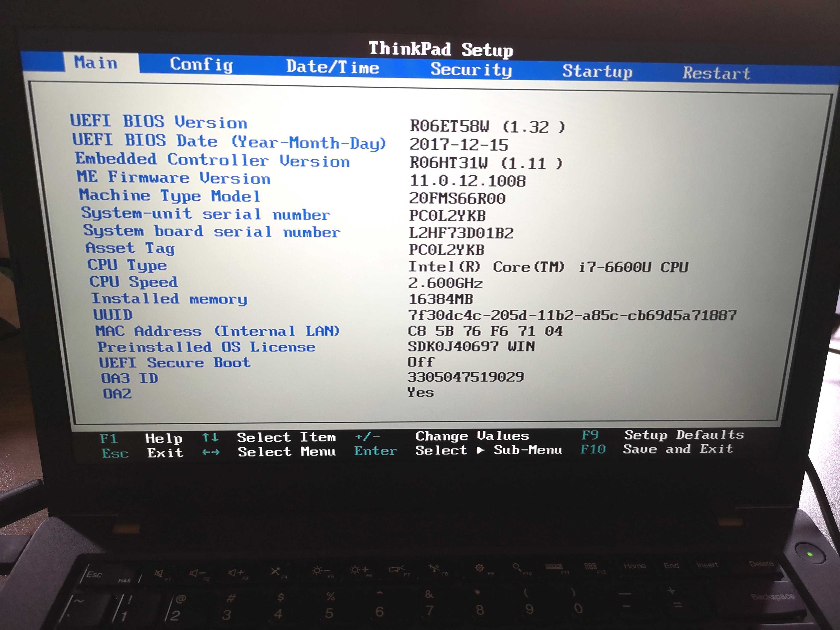840x630 pixels.
Task: Select the OA2 entry
Action: tap(116, 394)
